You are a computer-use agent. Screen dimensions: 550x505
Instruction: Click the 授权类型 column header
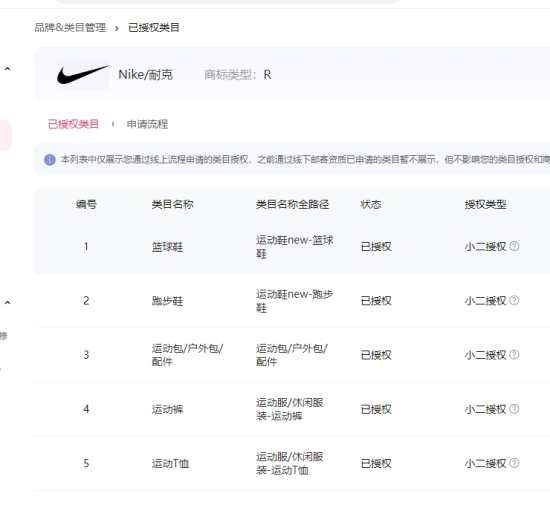click(485, 204)
